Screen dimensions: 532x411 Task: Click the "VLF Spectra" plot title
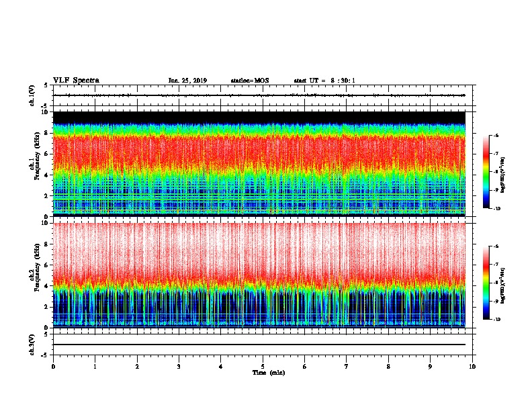[76, 81]
